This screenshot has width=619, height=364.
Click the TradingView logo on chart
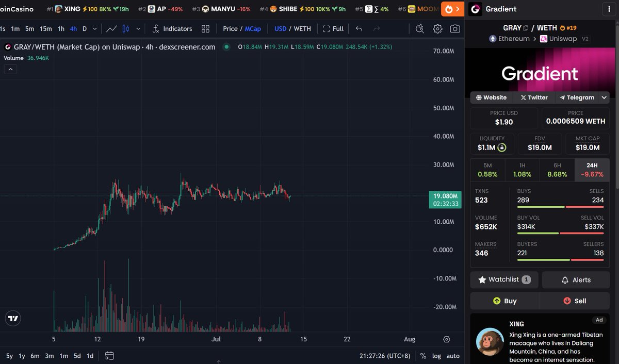pyautogui.click(x=13, y=319)
